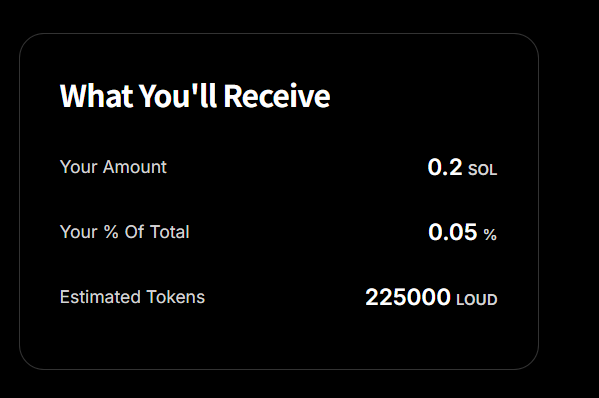Click the SOL currency unit text
The image size is (599, 398).
point(482,170)
